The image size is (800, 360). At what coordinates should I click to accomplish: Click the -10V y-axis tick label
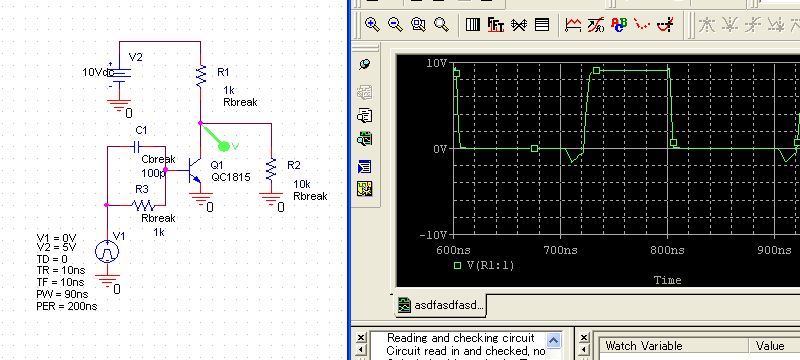433,236
